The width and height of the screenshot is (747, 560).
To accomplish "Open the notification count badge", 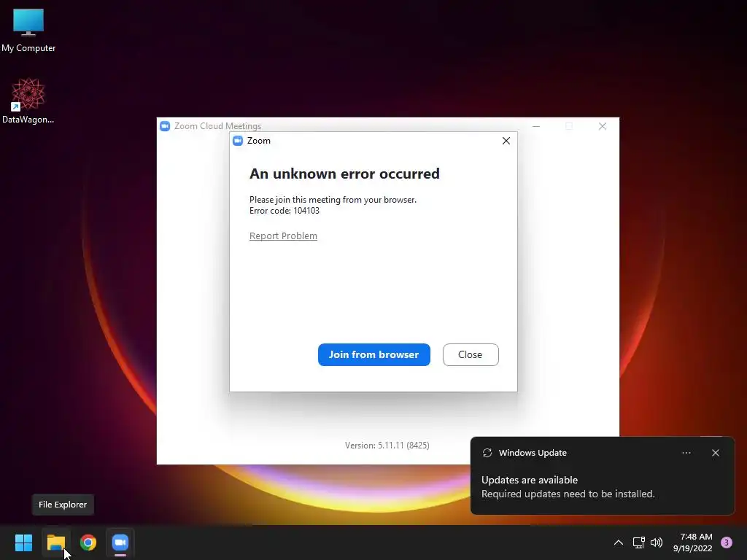I will (x=727, y=542).
